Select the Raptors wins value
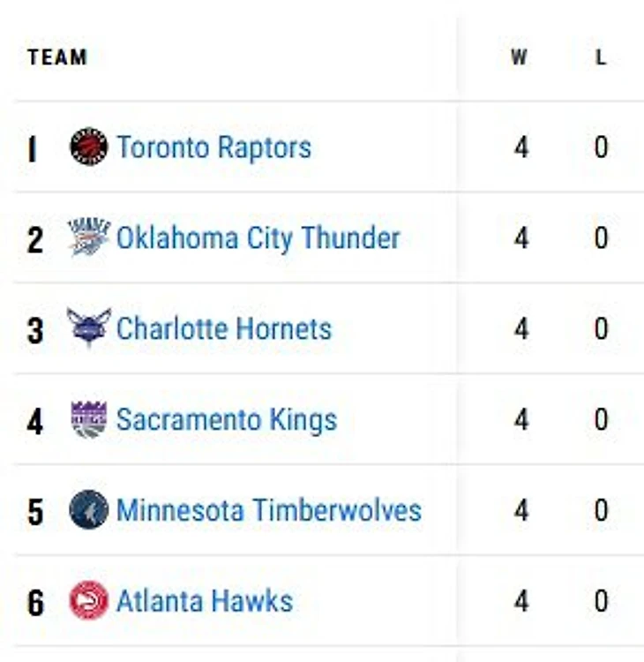 point(521,147)
